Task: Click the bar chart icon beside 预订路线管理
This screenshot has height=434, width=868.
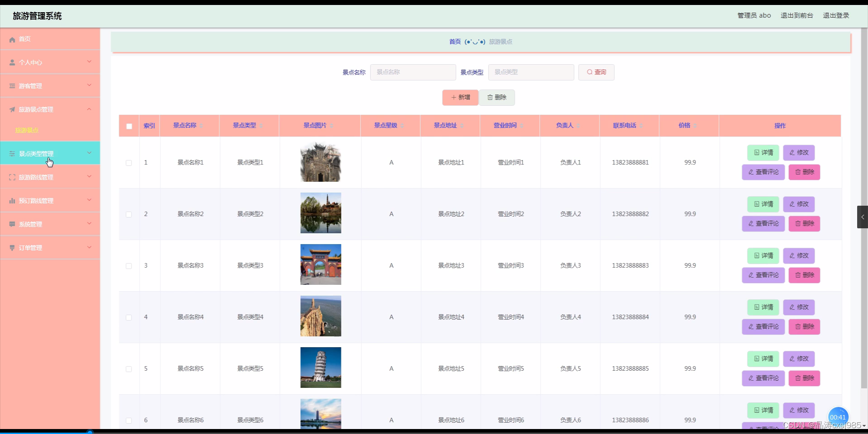Action: (11, 201)
